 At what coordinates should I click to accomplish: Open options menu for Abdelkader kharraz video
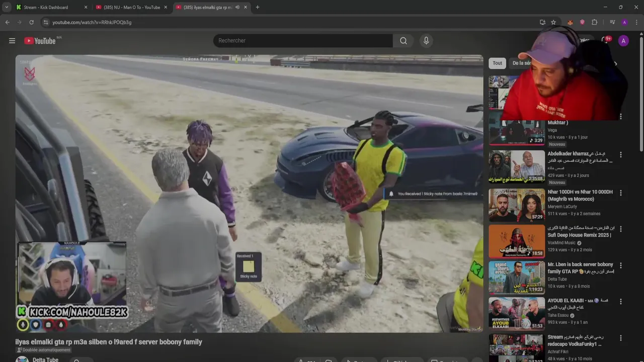620,155
